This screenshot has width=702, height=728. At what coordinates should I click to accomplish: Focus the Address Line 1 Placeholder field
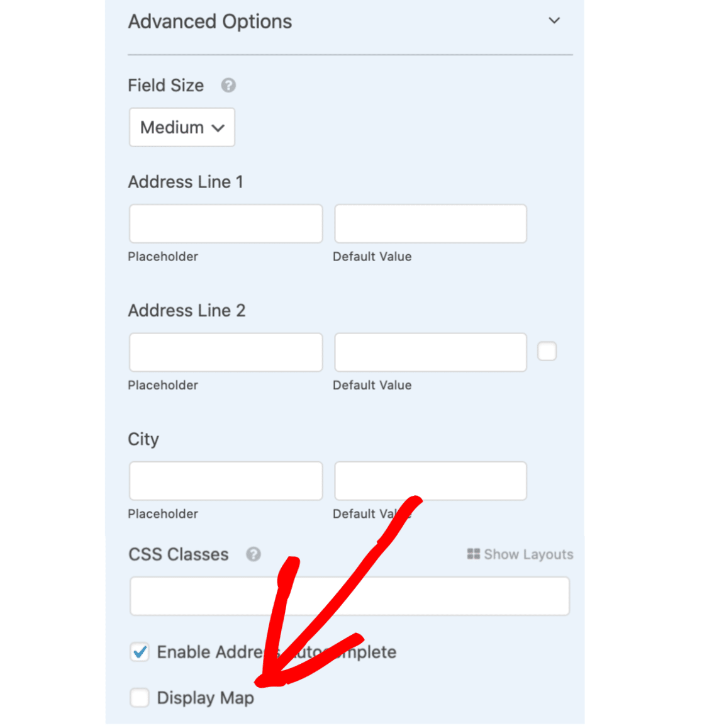click(226, 224)
